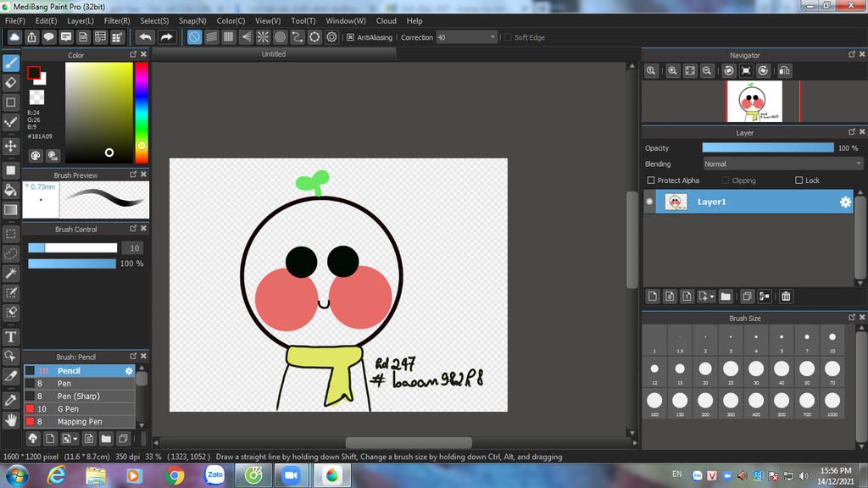
Task: Select the Text tool
Action: 11,336
